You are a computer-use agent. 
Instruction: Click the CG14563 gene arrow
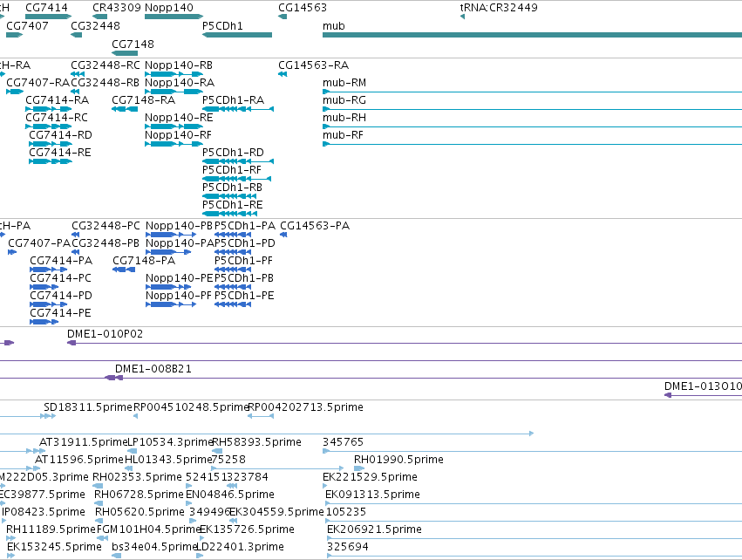pos(283,17)
